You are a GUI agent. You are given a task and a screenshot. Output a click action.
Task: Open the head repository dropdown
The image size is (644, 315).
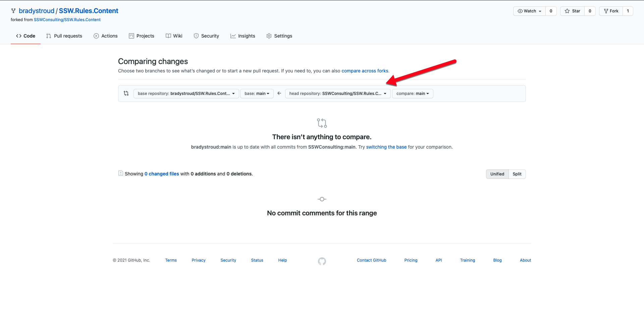tap(338, 94)
